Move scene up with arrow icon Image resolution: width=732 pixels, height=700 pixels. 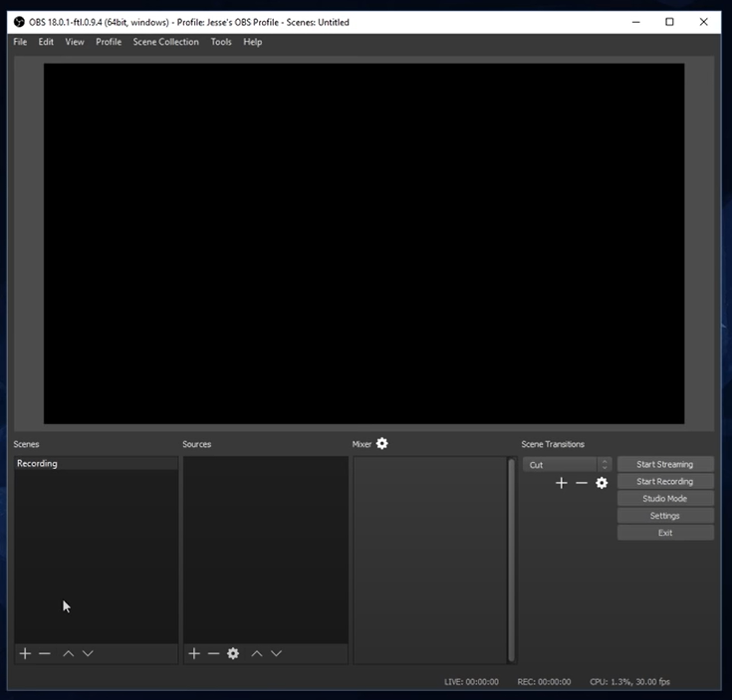pyautogui.click(x=69, y=653)
